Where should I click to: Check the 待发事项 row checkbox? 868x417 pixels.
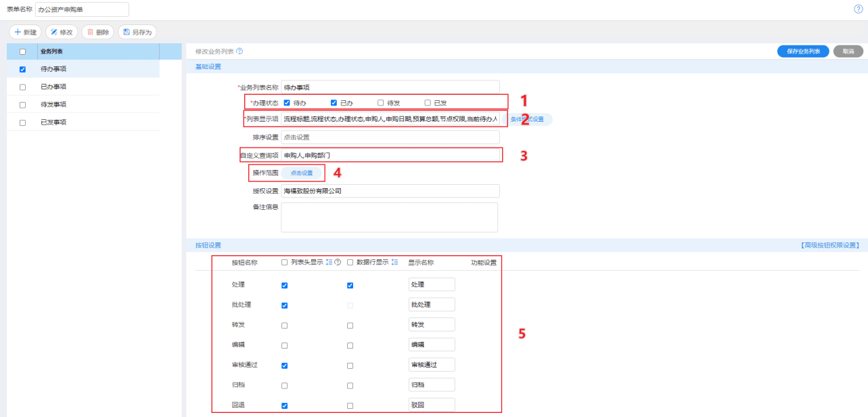(23, 105)
